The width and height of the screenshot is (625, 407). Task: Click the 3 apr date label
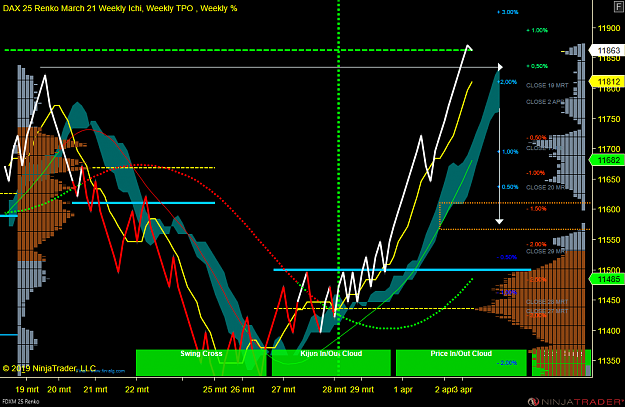click(x=463, y=389)
